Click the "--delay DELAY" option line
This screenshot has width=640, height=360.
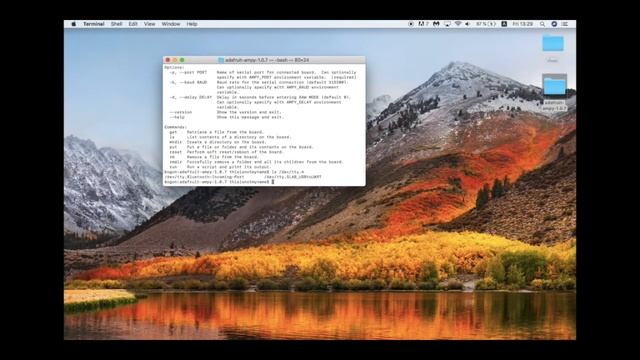tap(260, 97)
